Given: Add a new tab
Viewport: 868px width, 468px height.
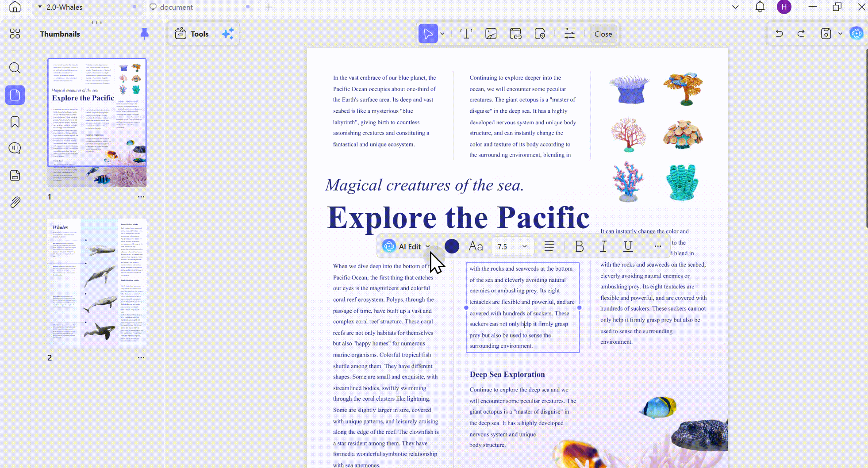Looking at the screenshot, I should 269,7.
